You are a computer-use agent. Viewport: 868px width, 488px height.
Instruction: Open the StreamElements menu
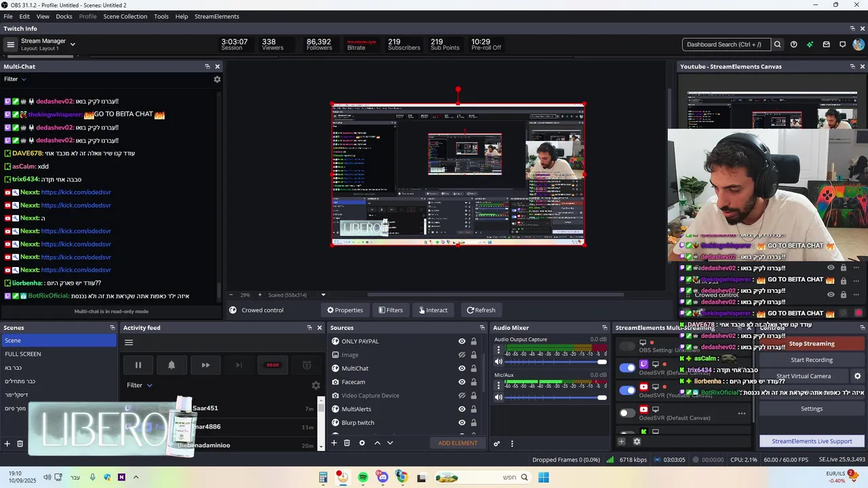coord(217,16)
